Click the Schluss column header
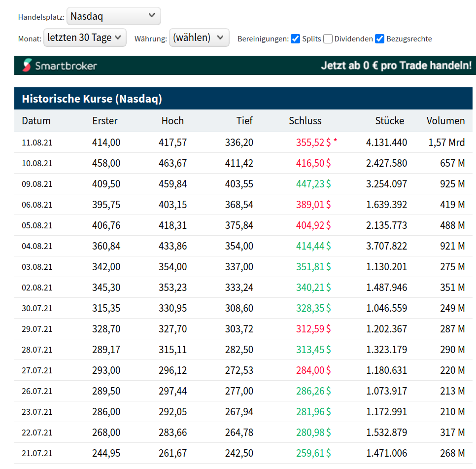The image size is (476, 469). pos(305,121)
